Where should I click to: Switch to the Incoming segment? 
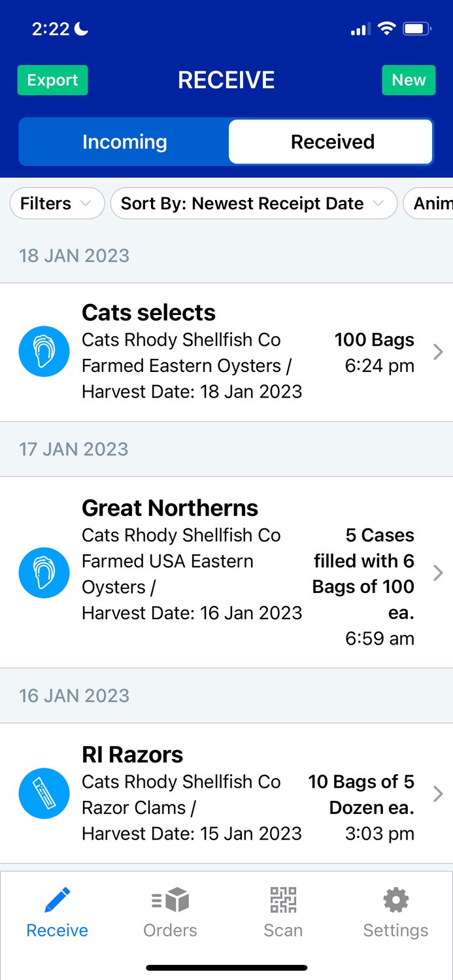(124, 142)
